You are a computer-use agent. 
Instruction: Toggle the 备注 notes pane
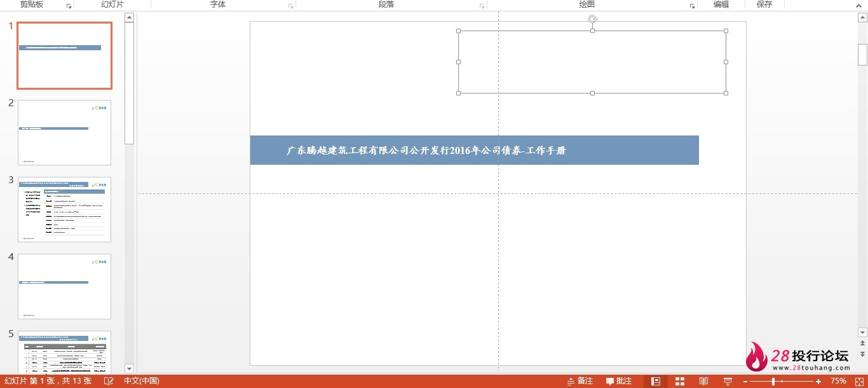click(x=580, y=381)
